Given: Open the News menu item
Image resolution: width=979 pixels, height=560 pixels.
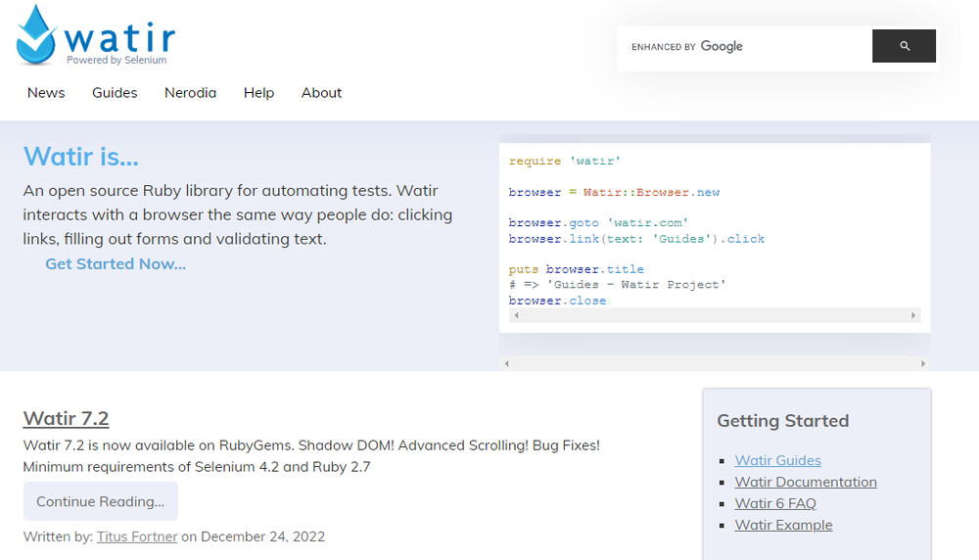Looking at the screenshot, I should click(46, 92).
